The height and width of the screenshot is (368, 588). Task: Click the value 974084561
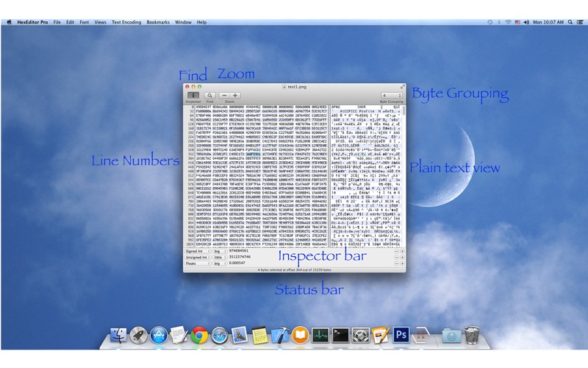pyautogui.click(x=238, y=251)
